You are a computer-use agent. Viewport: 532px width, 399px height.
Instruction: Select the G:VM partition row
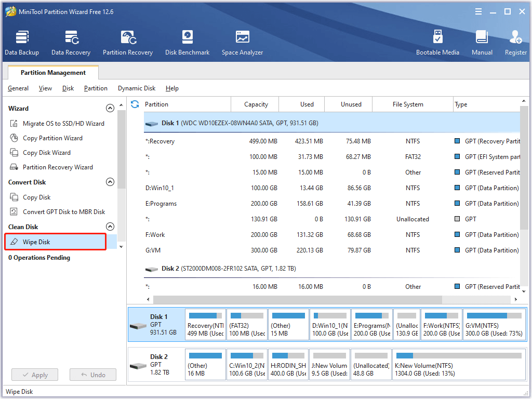pyautogui.click(x=332, y=250)
